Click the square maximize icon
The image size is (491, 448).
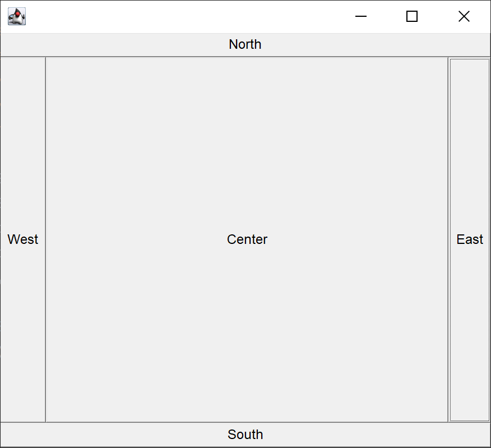tap(412, 17)
